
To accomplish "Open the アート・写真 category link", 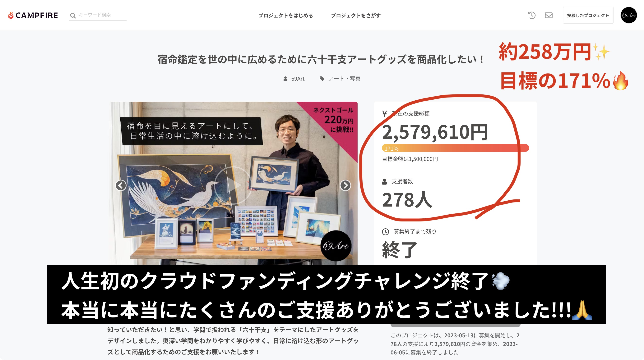I will (x=345, y=79).
